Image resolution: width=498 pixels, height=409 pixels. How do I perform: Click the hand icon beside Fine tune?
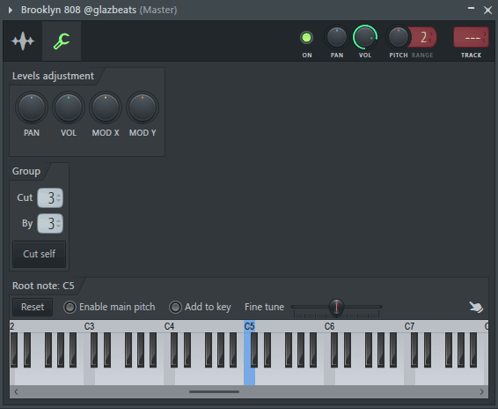point(476,307)
